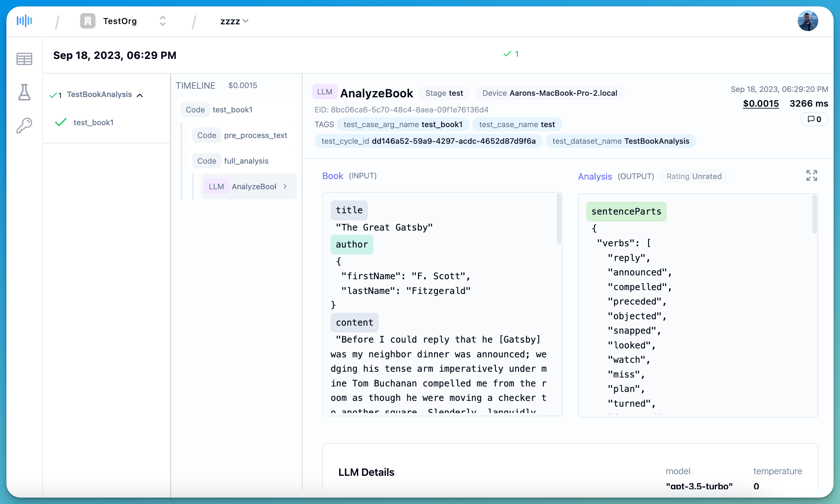
Task: Click the waveform logo icon
Action: pos(24,21)
